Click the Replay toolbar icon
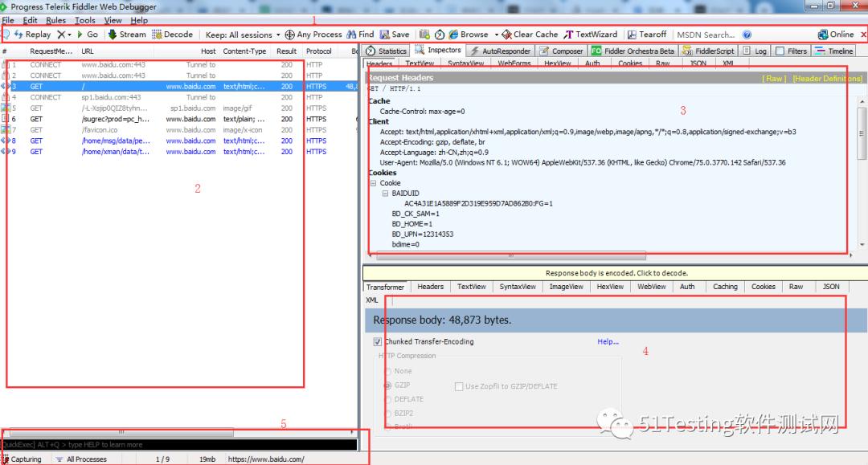This screenshot has width=868, height=465. click(18, 35)
